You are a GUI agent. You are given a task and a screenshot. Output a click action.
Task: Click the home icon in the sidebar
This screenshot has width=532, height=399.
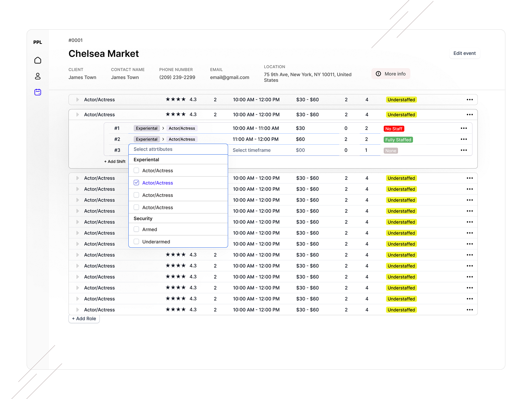click(x=38, y=60)
